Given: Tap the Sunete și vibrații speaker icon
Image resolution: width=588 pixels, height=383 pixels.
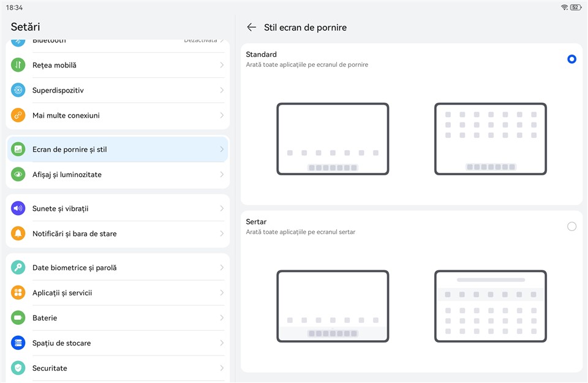Looking at the screenshot, I should 18,208.
